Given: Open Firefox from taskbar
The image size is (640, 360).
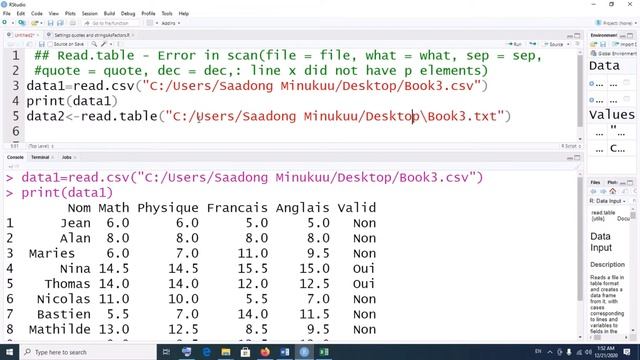Looking at the screenshot, I should point(265,352).
